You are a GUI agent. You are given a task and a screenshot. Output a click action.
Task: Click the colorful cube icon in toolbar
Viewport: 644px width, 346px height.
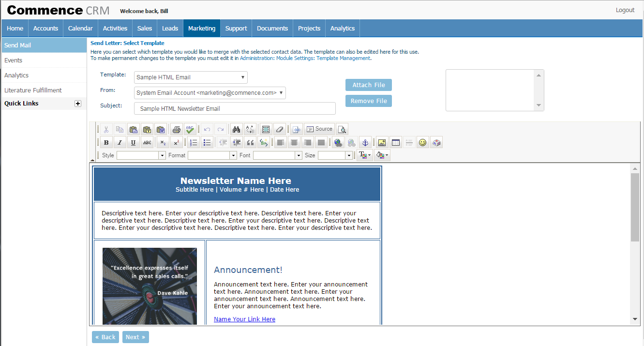[436, 142]
